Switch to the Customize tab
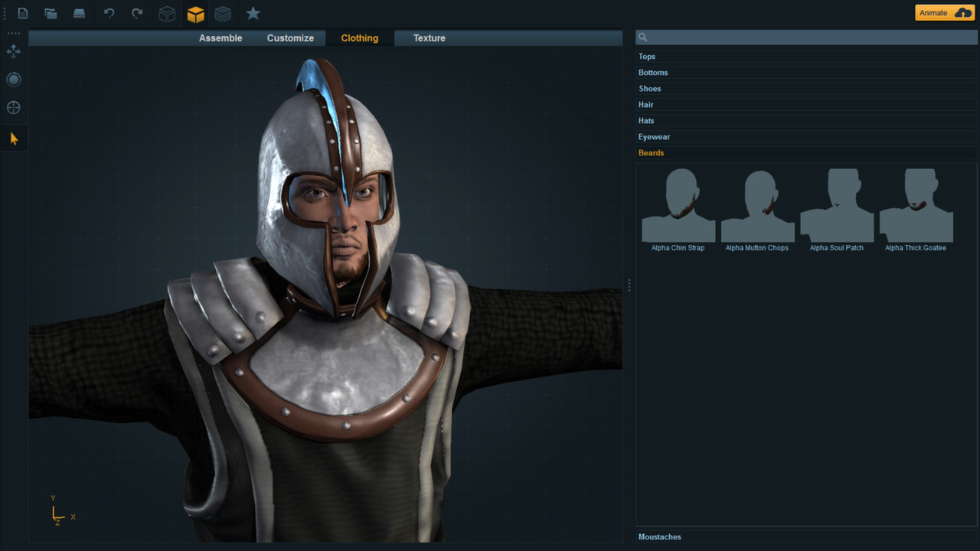The image size is (980, 551). [x=290, y=37]
